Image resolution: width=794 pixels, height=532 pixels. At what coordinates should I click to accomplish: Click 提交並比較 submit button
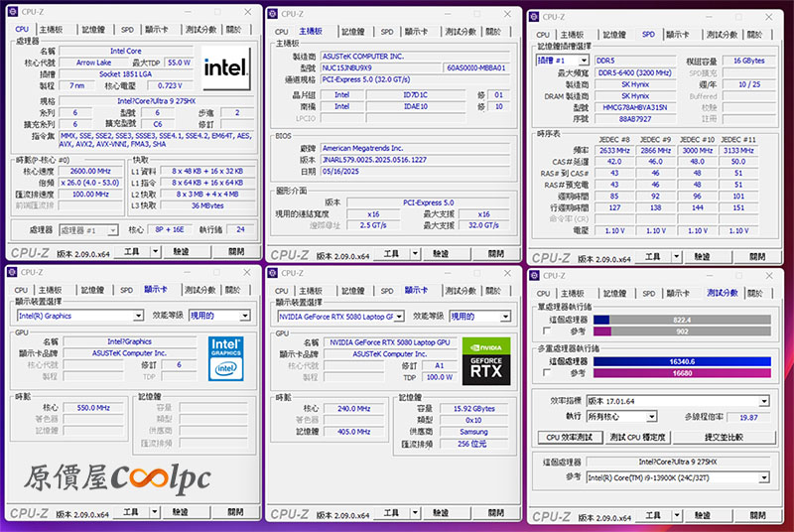tap(724, 437)
